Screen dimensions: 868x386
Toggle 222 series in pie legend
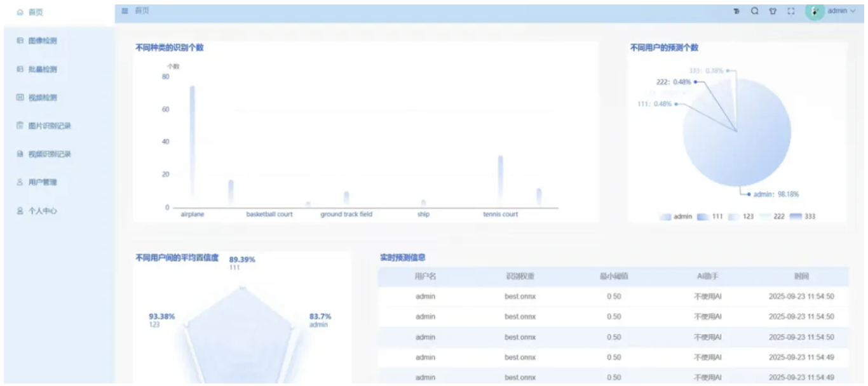tap(772, 216)
